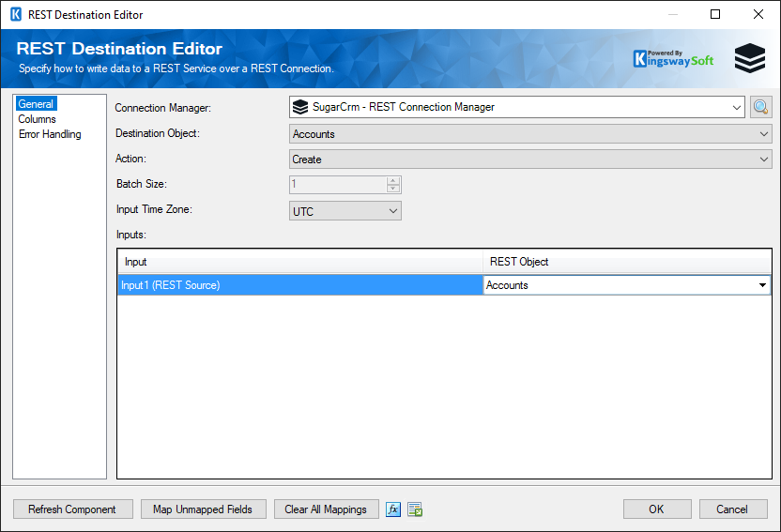Click the stacked layers REST logo

[750, 58]
